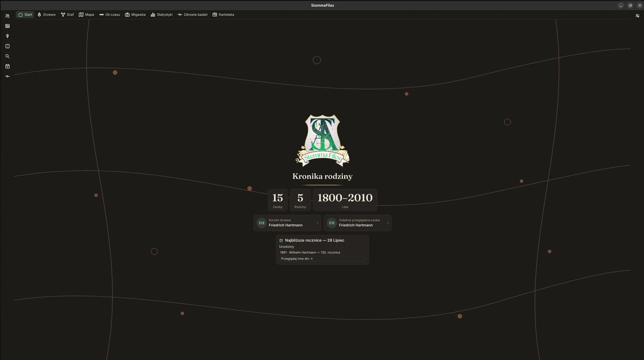Open search from the sidebar magnifier icon
The height and width of the screenshot is (360, 644).
(x=7, y=56)
